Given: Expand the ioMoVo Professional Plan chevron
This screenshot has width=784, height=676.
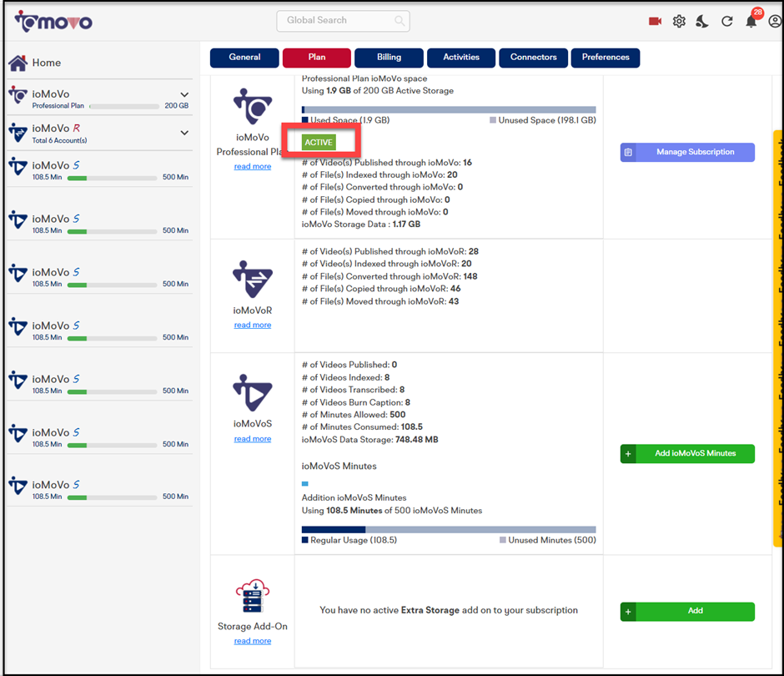Looking at the screenshot, I should 184,94.
